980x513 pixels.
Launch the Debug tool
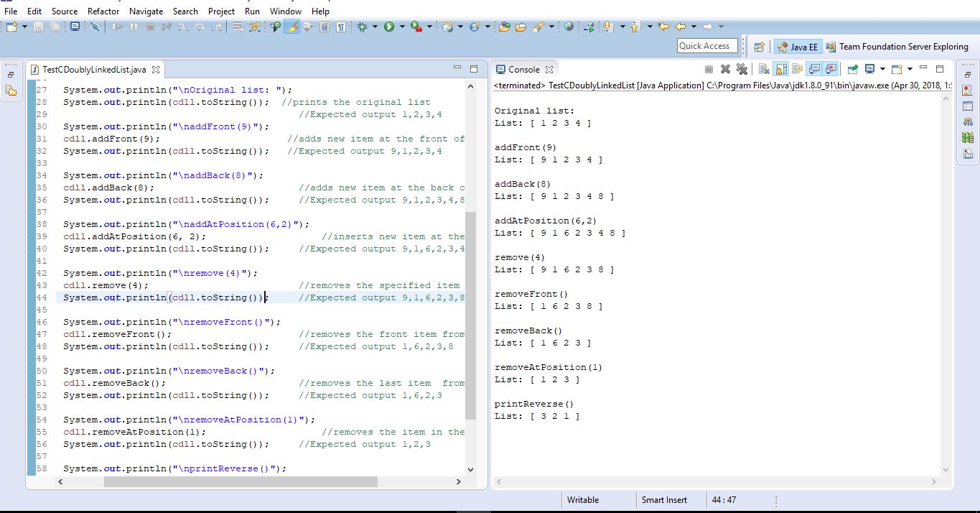363,27
